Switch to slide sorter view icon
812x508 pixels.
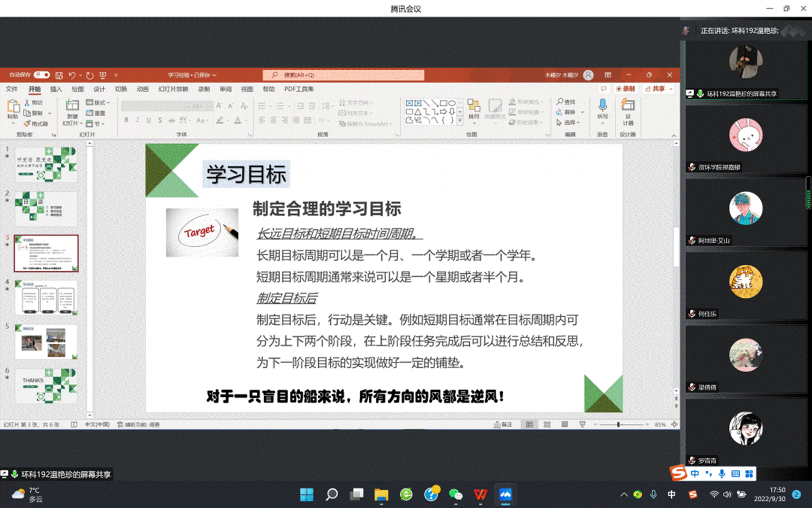click(x=547, y=424)
